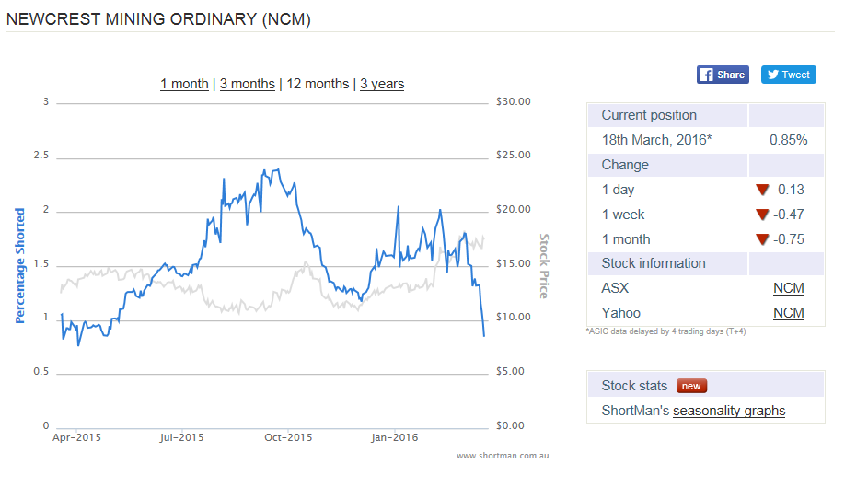Click the '18th March, 2016*' date

(x=656, y=140)
